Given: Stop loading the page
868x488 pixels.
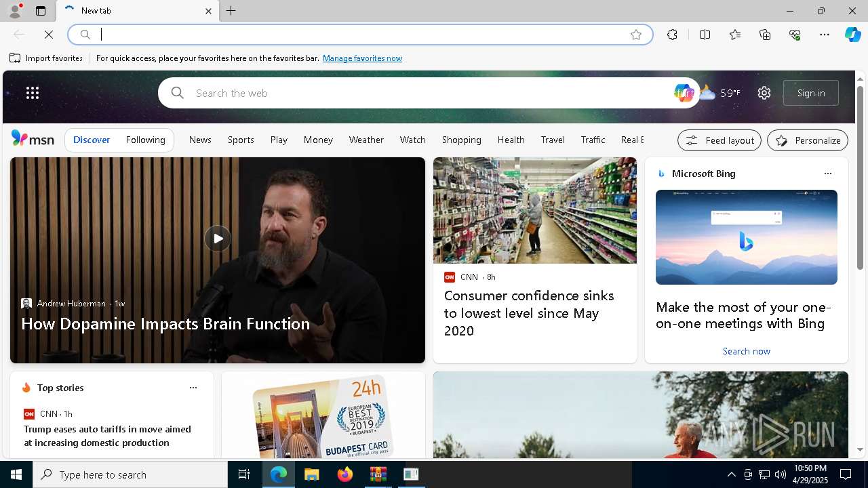Looking at the screenshot, I should pos(49,35).
